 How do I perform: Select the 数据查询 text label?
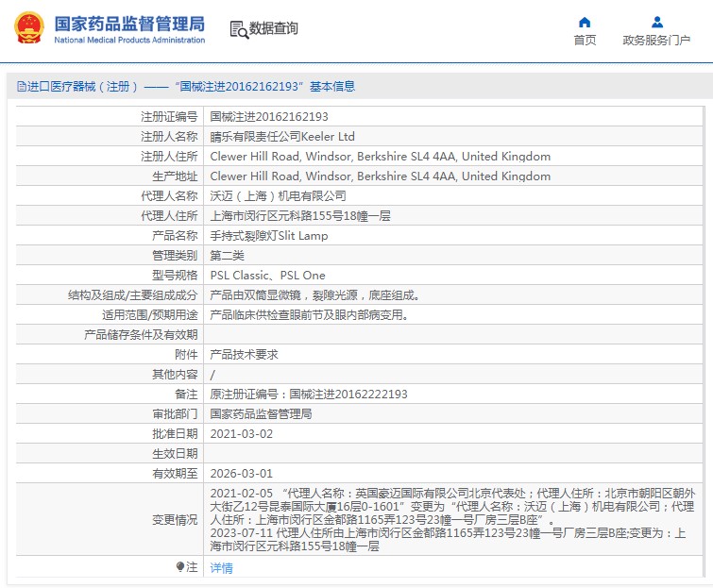coord(274,28)
